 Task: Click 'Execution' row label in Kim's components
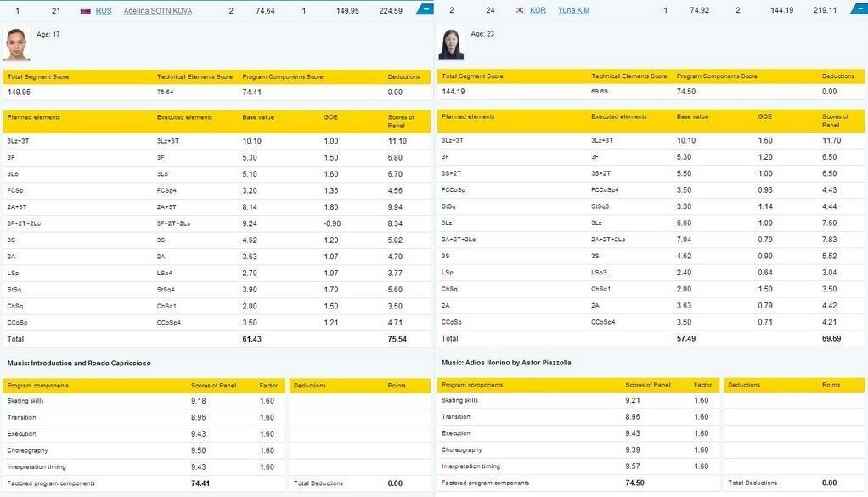tap(456, 433)
